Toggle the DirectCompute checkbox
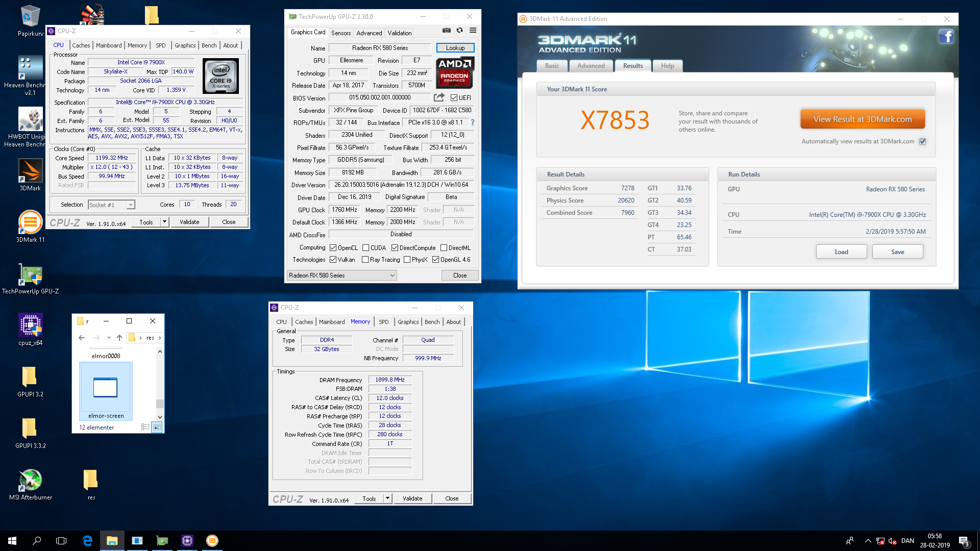The height and width of the screenshot is (551, 980). click(395, 248)
